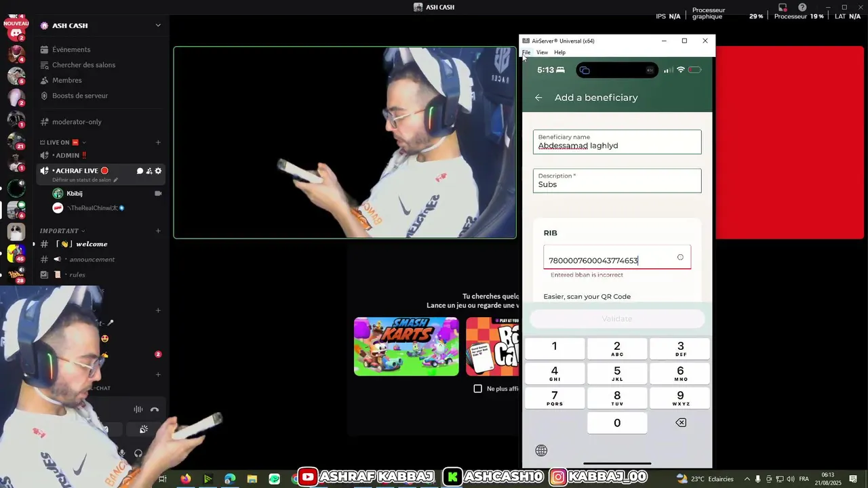Tap the keypad backspace delete key
The image size is (868, 488).
pyautogui.click(x=681, y=423)
